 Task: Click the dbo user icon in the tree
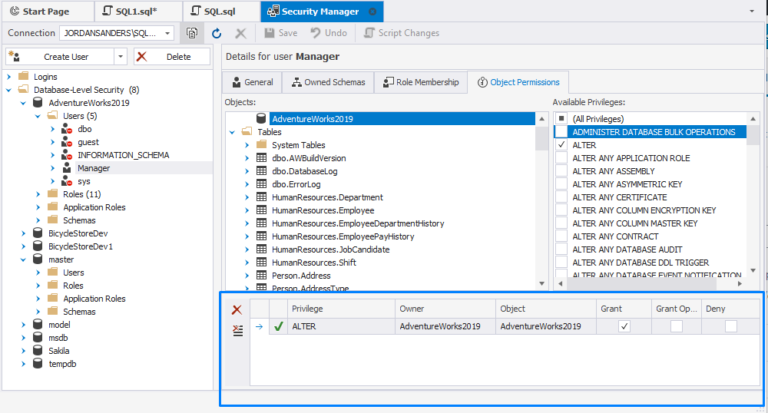click(67, 129)
